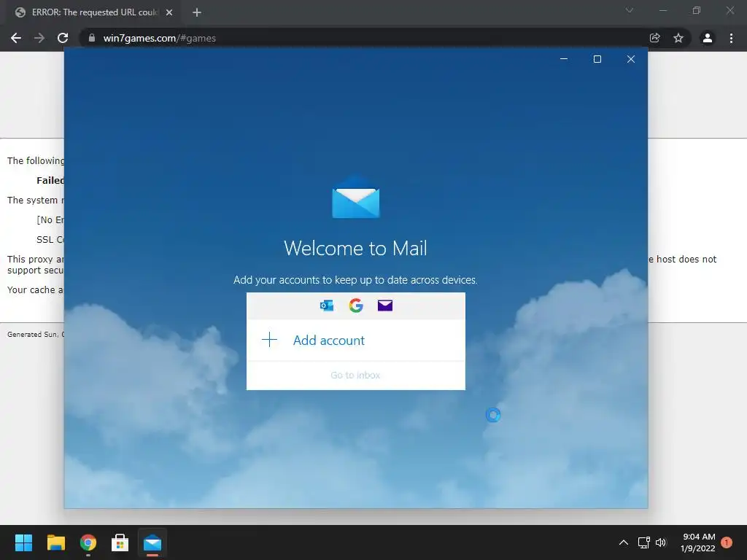Close the ERROR browser tab
Screen dimensions: 747x560
pyautogui.click(x=169, y=12)
